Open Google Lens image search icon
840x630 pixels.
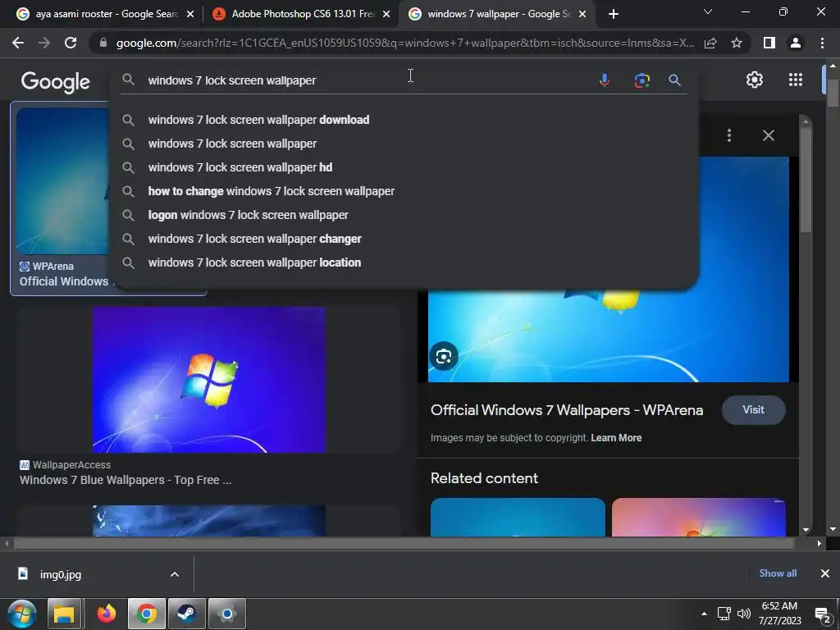(641, 80)
